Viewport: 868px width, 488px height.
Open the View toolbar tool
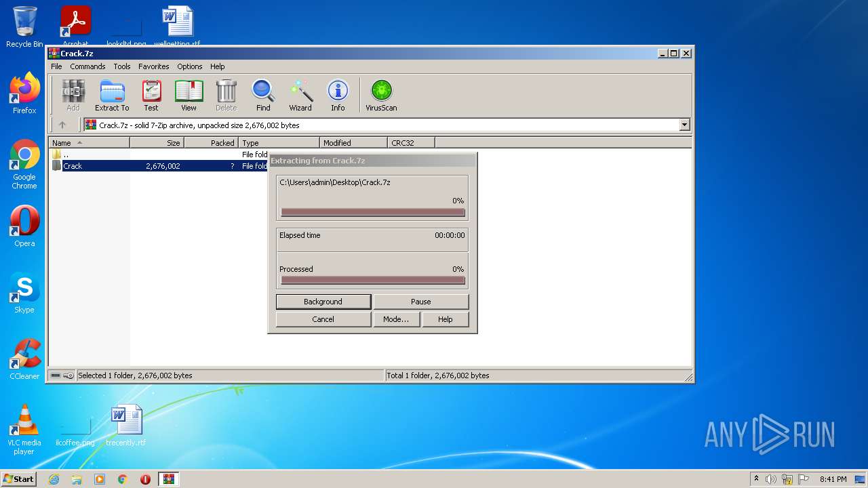pyautogui.click(x=189, y=95)
